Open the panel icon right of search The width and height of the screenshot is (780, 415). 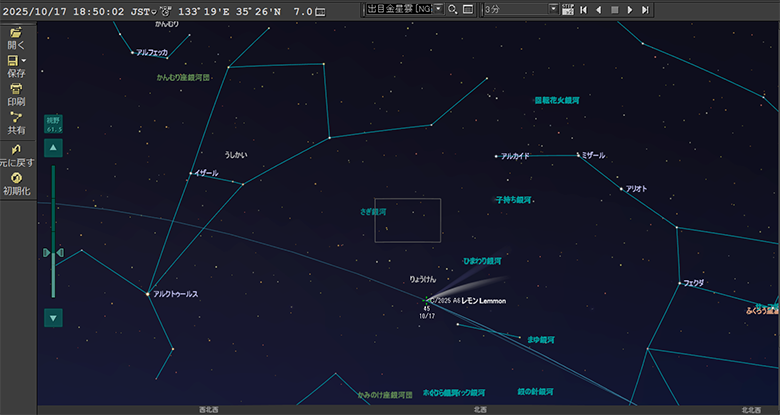tap(467, 9)
